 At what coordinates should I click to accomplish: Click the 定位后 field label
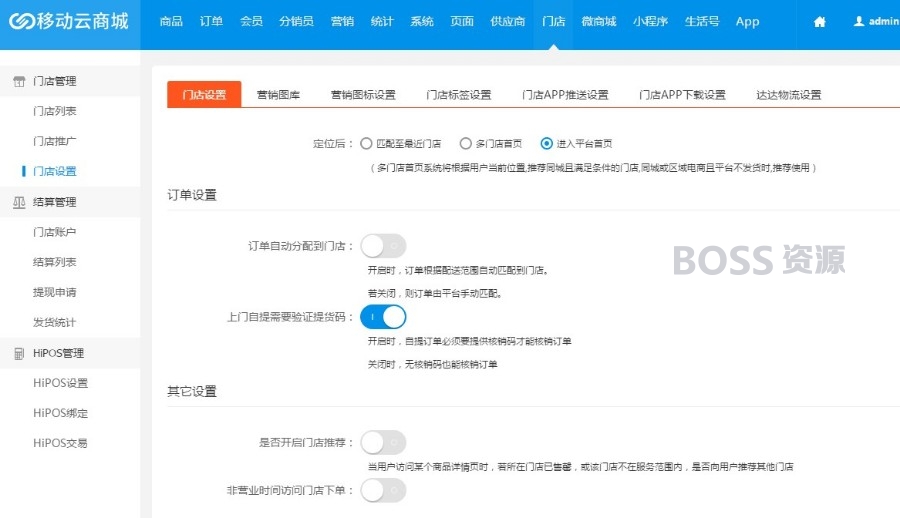tap(332, 144)
